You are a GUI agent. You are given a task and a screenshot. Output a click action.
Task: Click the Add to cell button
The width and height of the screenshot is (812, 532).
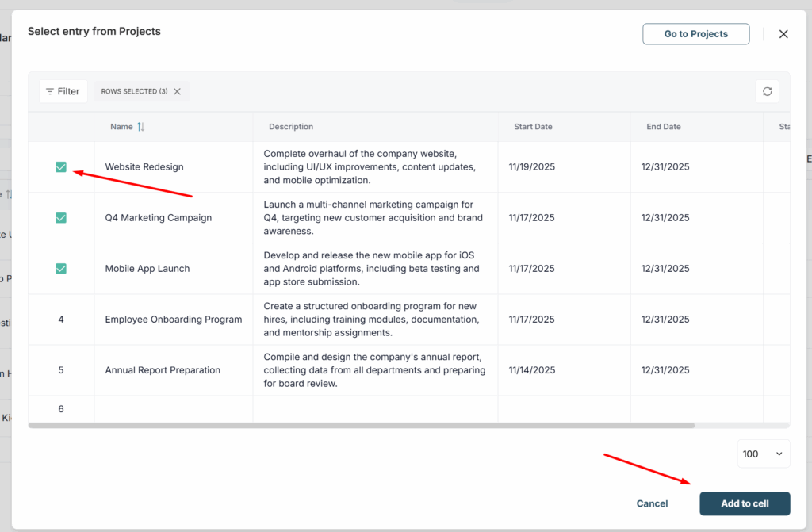coord(745,503)
